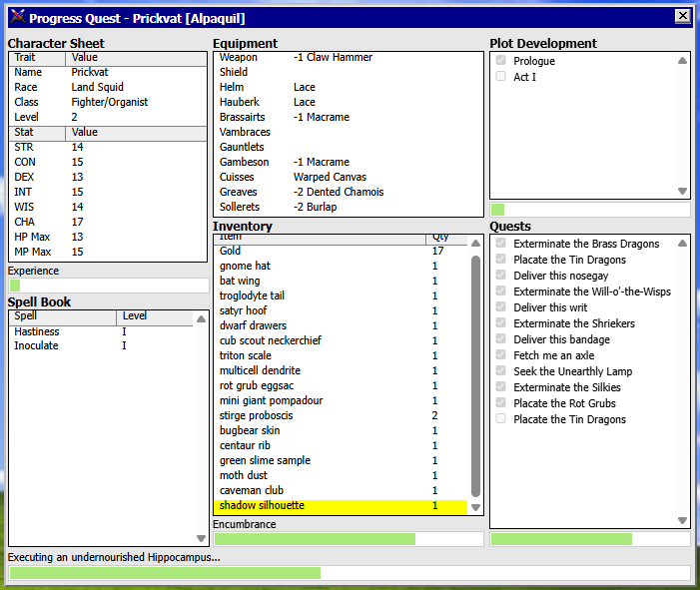This screenshot has width=700, height=590.
Task: Toggle the Act I checkbox
Action: click(x=501, y=76)
